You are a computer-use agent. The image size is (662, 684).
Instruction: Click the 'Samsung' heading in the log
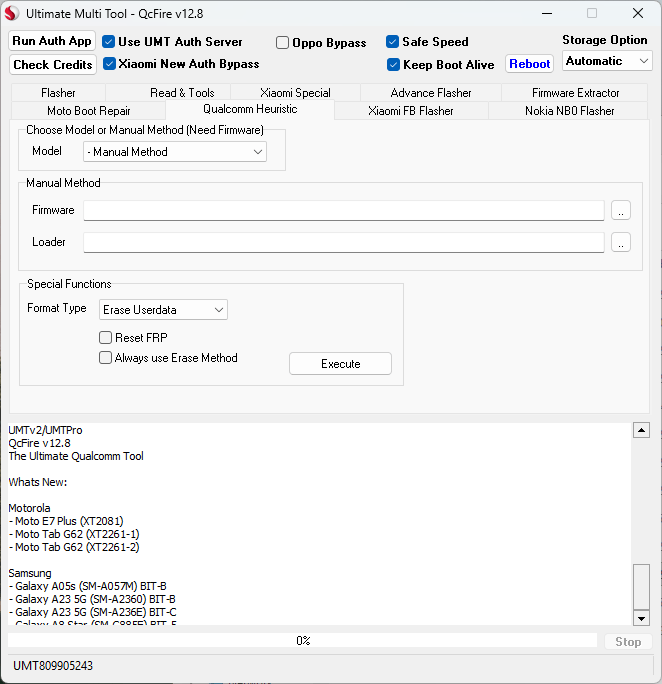[x=30, y=573]
